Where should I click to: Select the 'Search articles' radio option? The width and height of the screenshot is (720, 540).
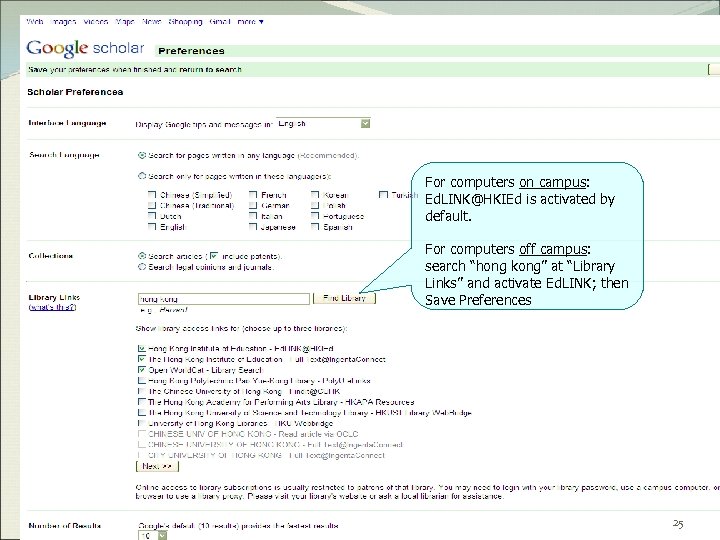pyautogui.click(x=142, y=256)
